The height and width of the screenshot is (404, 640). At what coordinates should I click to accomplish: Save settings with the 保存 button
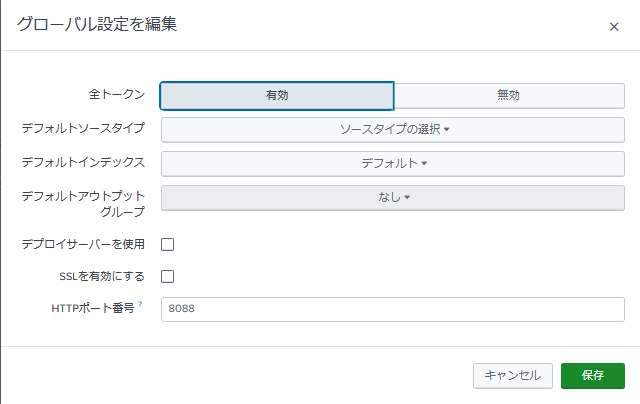pos(593,375)
